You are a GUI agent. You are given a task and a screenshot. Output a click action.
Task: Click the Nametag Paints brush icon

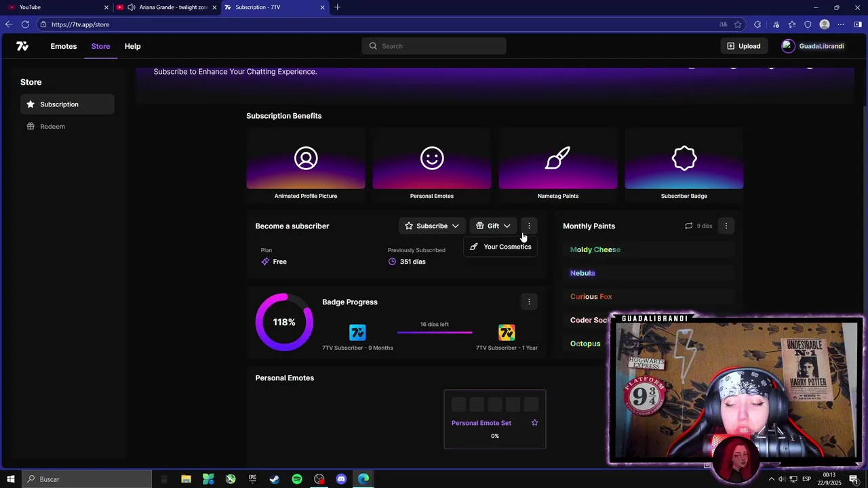(558, 159)
